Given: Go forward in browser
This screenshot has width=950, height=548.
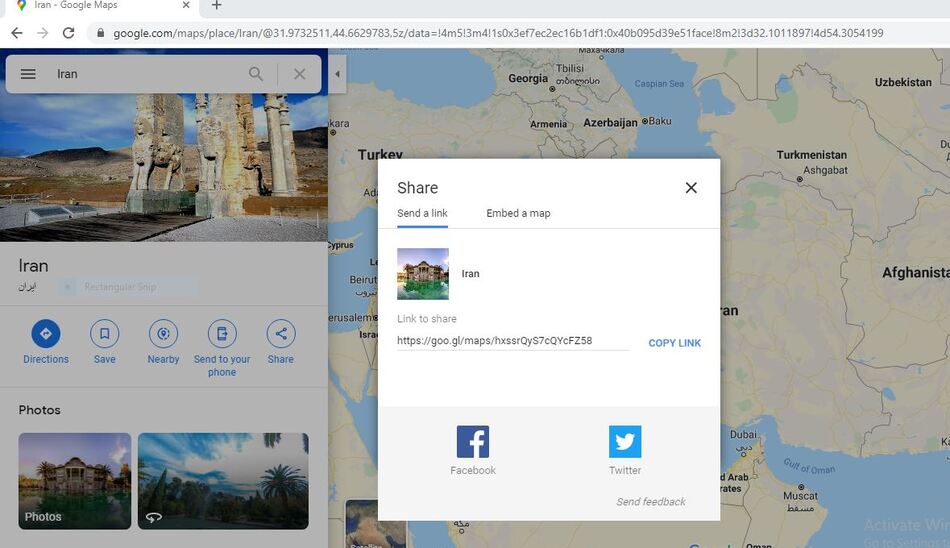Looking at the screenshot, I should pyautogui.click(x=42, y=33).
